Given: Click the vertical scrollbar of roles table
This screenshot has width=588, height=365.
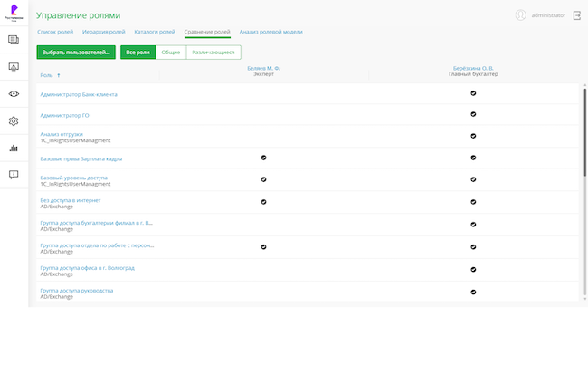Looking at the screenshot, I should coord(584,131).
